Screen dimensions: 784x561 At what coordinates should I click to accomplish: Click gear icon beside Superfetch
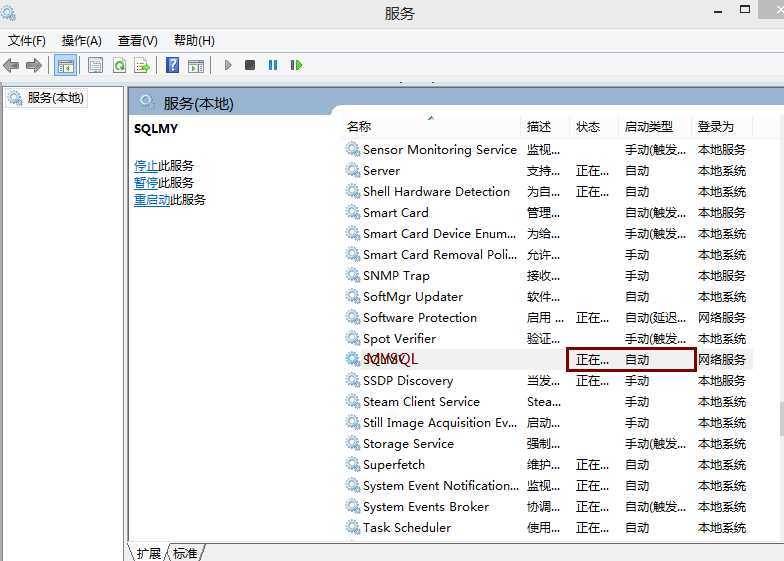(353, 464)
